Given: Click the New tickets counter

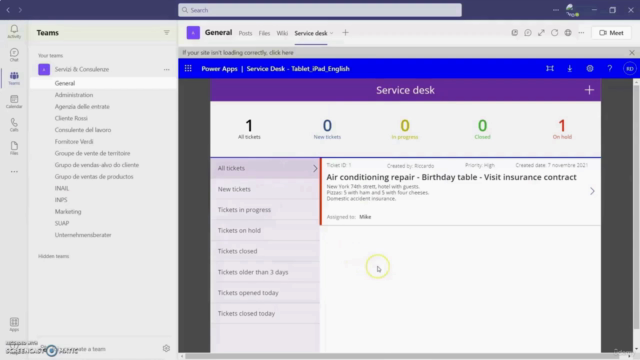Looking at the screenshot, I should click(x=327, y=129).
